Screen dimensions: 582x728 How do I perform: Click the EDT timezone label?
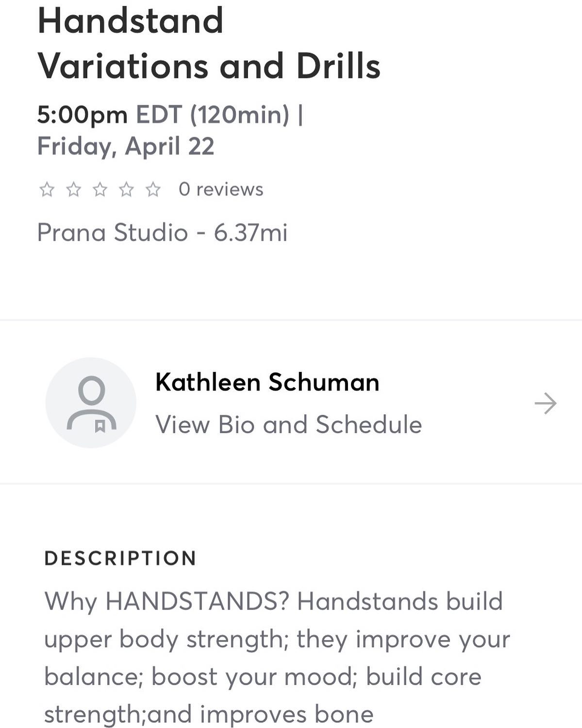point(158,115)
